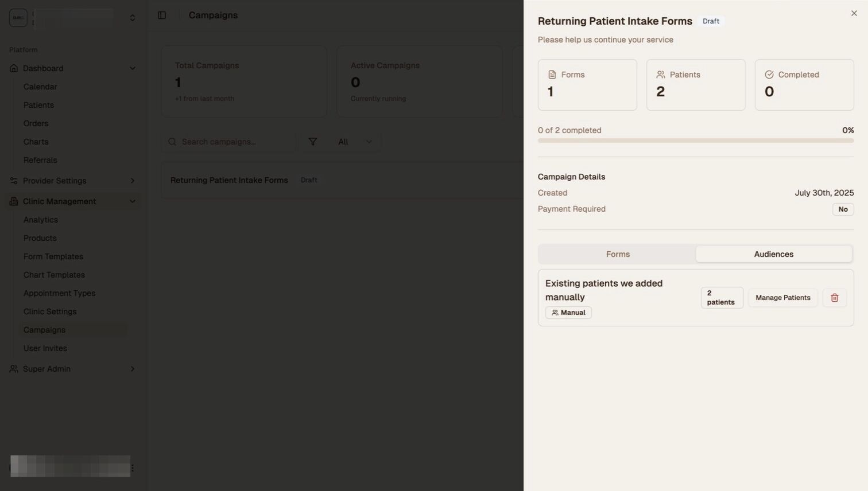Click the completion progress bar
Image resolution: width=868 pixels, height=491 pixels.
[695, 141]
